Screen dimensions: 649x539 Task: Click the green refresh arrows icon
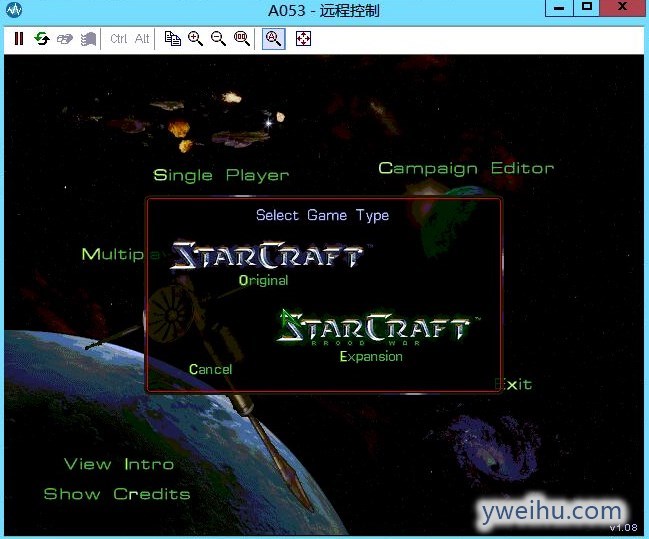pyautogui.click(x=42, y=38)
